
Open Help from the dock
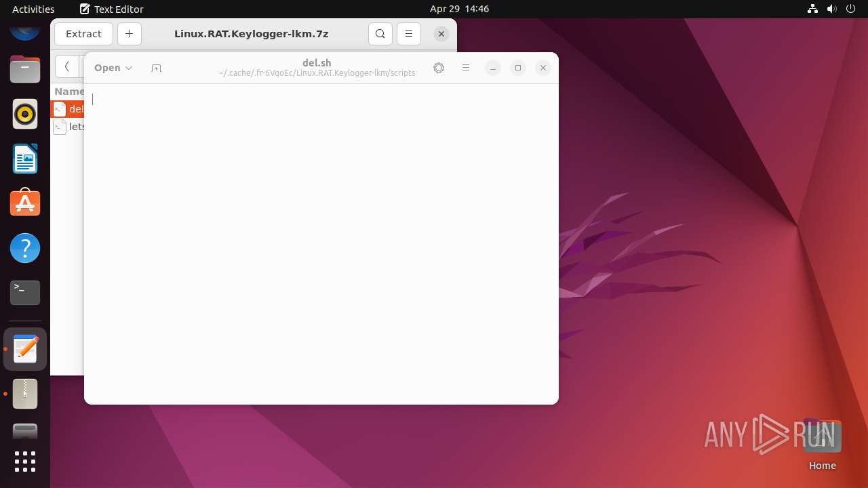click(x=25, y=248)
